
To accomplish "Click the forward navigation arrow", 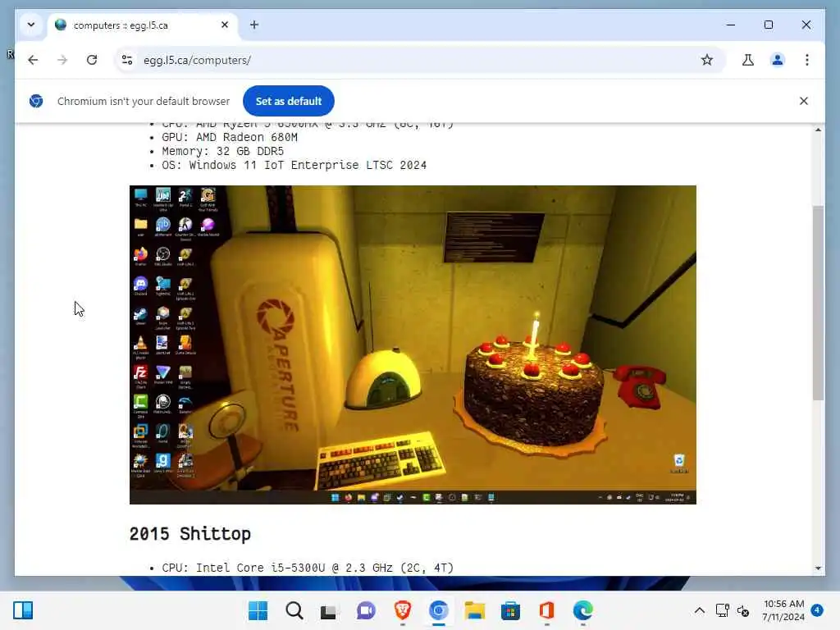I will point(62,60).
